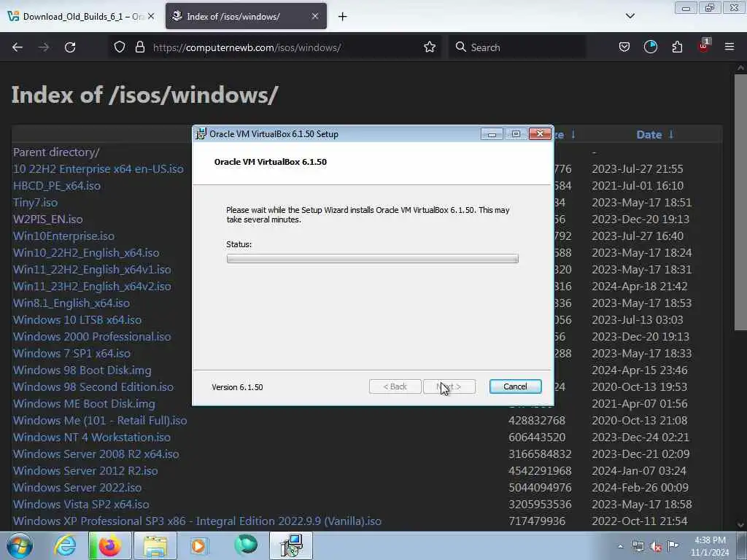Cancel the VirtualBox installation
This screenshot has height=560, width=747.
(x=515, y=386)
